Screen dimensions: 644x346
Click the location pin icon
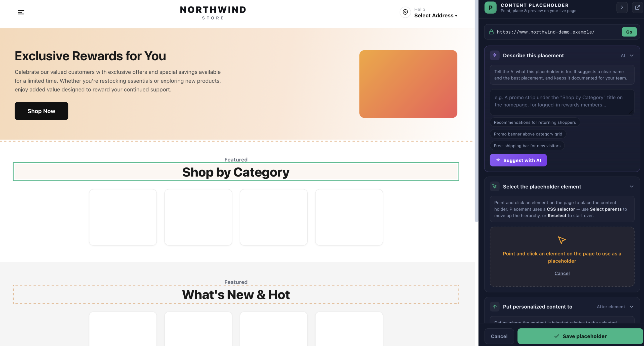(405, 12)
